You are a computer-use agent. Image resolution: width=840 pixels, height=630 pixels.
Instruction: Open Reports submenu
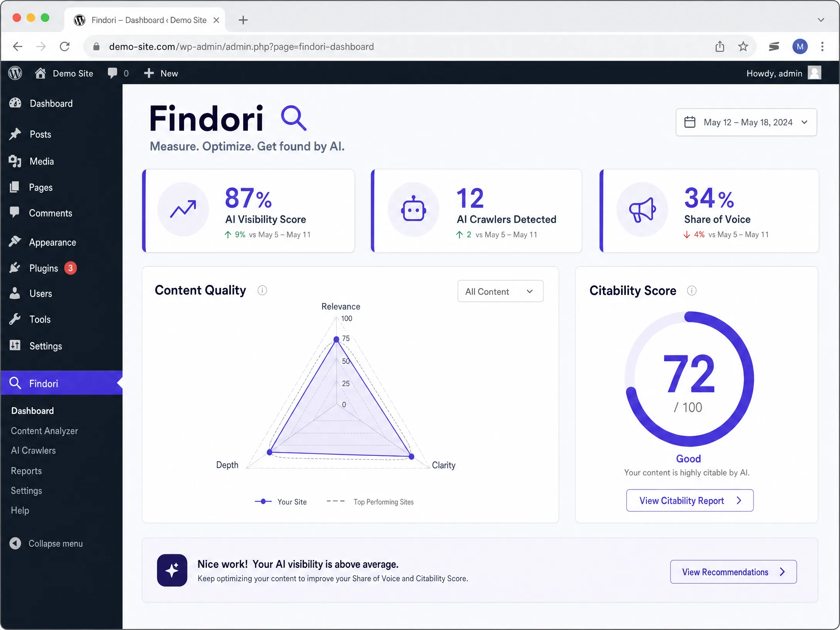(x=26, y=471)
